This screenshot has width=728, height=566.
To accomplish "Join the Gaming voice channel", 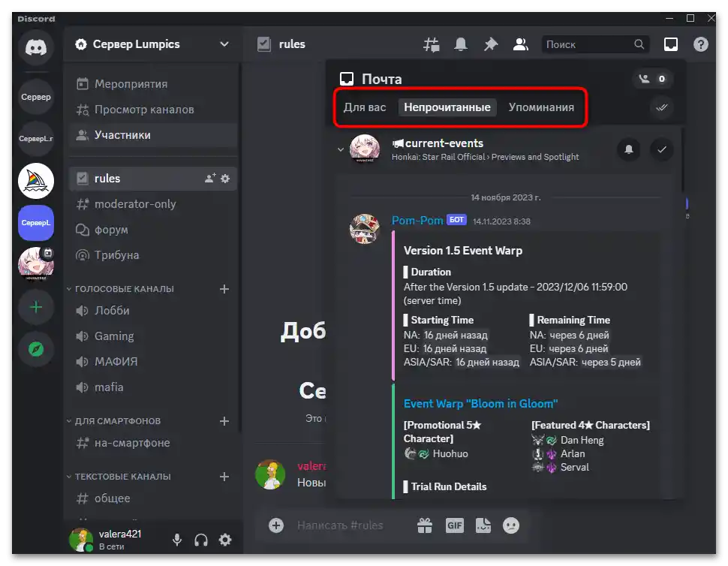I will click(153, 336).
